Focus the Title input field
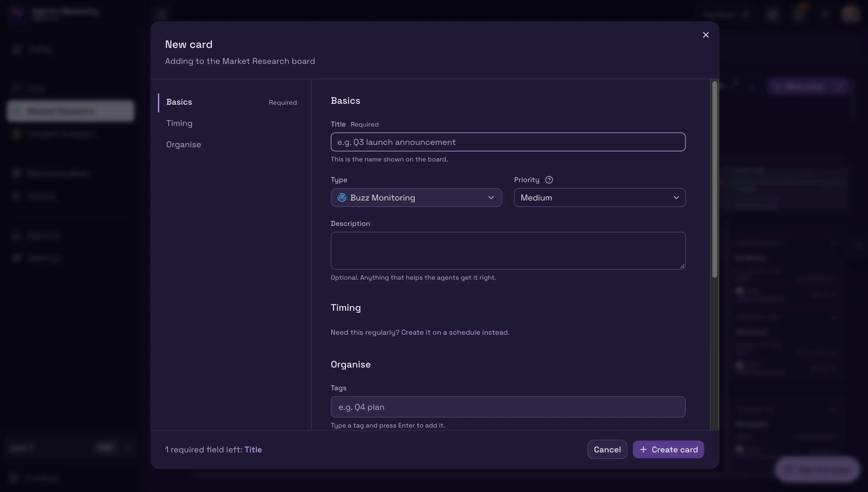Image resolution: width=868 pixels, height=492 pixels. coord(508,142)
